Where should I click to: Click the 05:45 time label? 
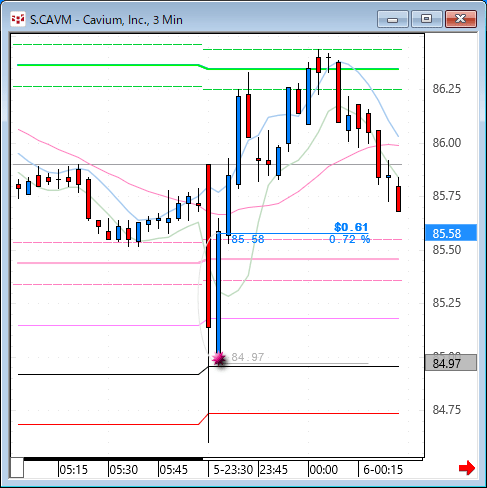coord(174,470)
